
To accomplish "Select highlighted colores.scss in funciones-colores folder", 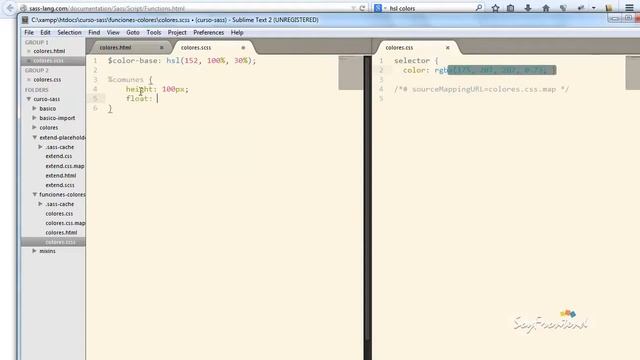I will [x=60, y=242].
